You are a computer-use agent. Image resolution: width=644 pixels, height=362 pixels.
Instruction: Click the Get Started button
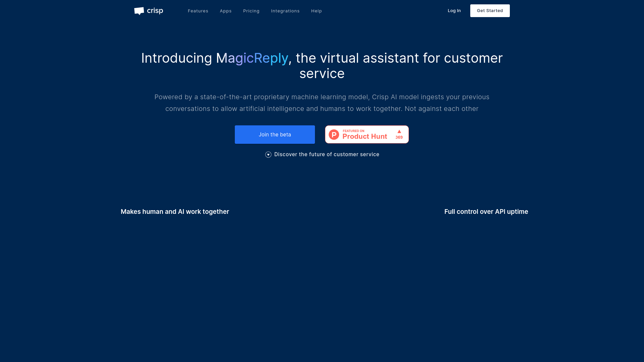click(490, 10)
